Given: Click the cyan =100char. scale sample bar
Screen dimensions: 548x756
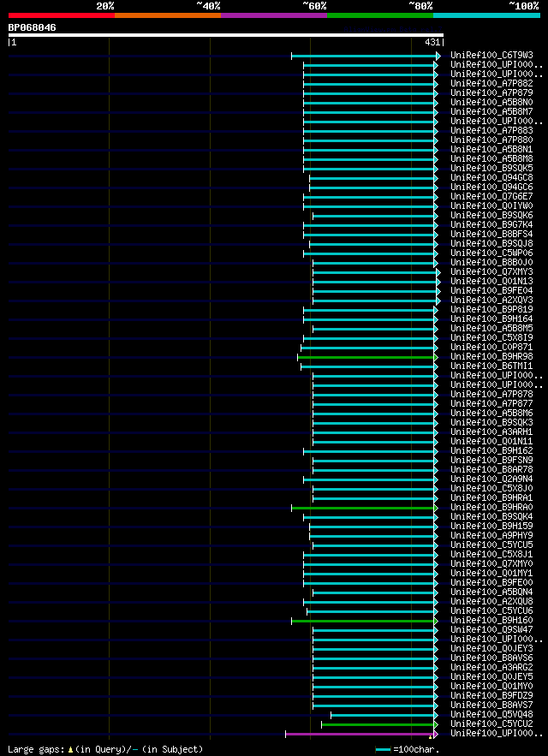Looking at the screenshot, I should click(x=383, y=750).
